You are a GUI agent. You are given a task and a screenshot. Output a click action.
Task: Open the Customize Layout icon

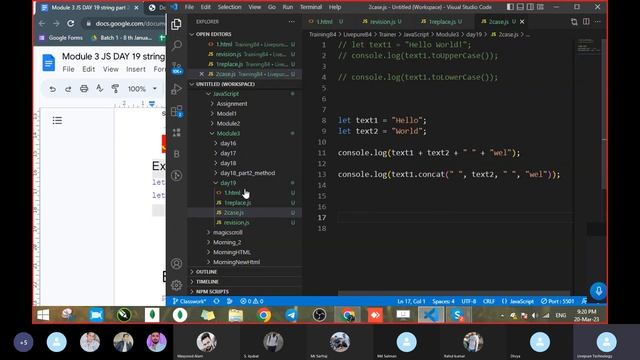tap(540, 7)
